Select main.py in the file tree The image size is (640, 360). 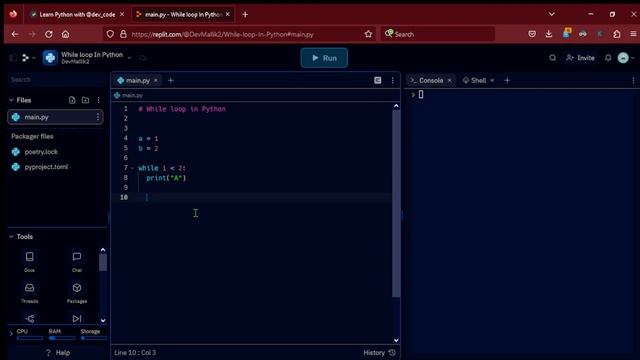coord(55,117)
